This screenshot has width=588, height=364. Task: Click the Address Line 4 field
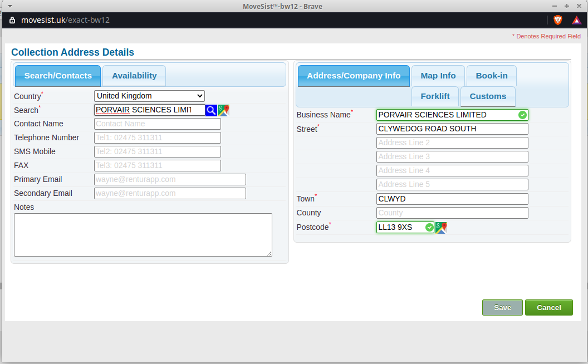tap(452, 170)
